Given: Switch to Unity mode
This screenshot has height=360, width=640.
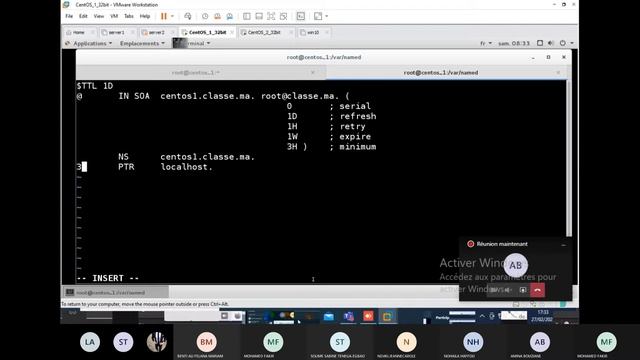Looking at the screenshot, I should (x=283, y=16).
